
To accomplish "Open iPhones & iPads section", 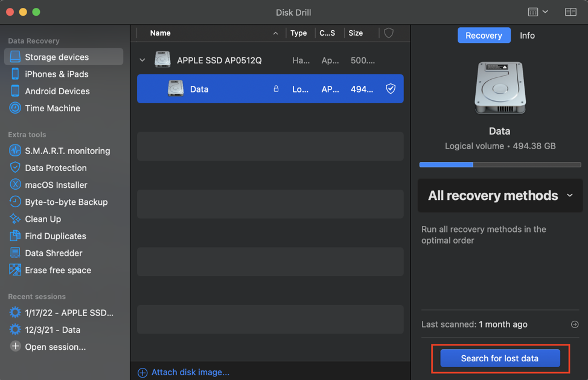I will pyautogui.click(x=56, y=74).
